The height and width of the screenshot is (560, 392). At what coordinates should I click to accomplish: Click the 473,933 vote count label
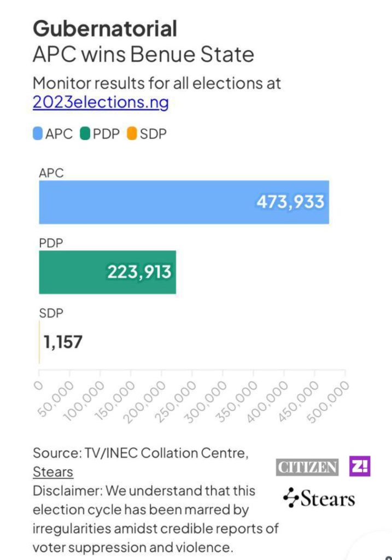(x=290, y=202)
